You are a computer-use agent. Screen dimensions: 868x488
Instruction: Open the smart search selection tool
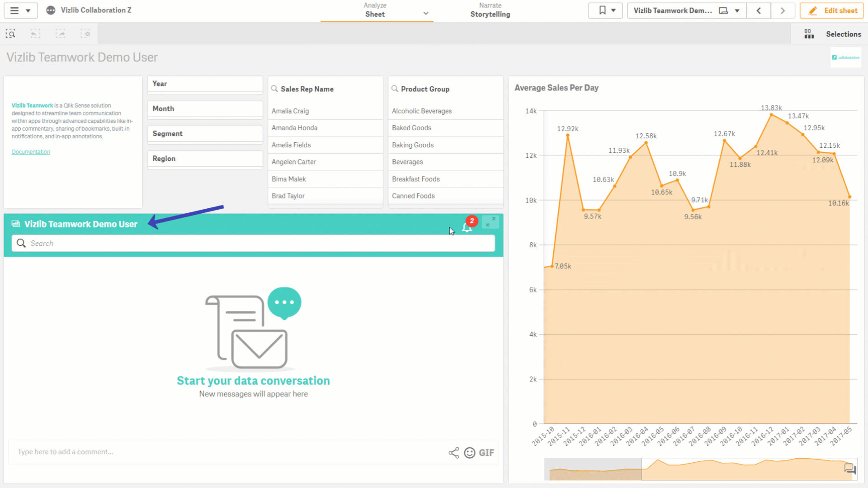(x=10, y=34)
